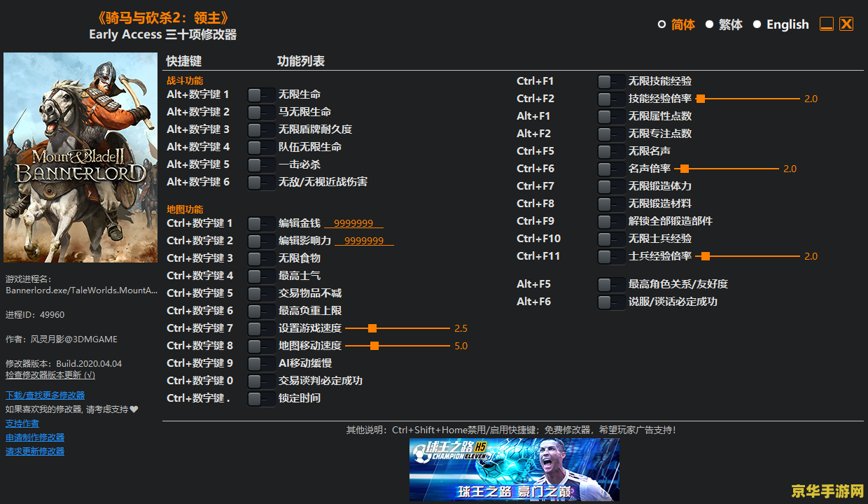Image resolution: width=868 pixels, height=504 pixels.
Task: Enable the 交易谈判必定成功 switch
Action: (x=261, y=381)
